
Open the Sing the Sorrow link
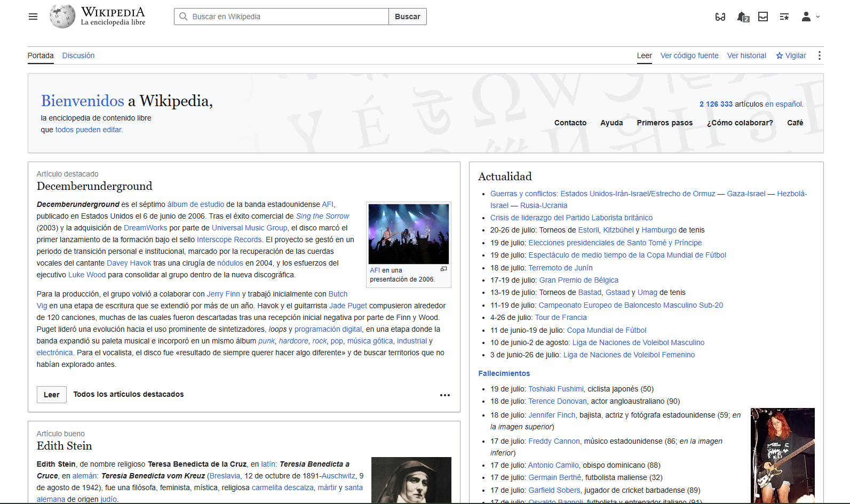[x=323, y=216]
